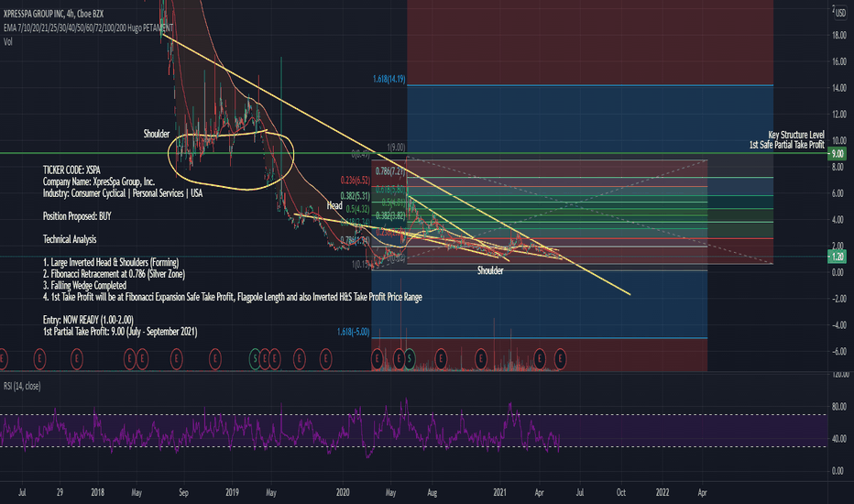Select the Entry: NOW READY (1.00-2.00) text
The image size is (854, 504).
click(x=88, y=319)
